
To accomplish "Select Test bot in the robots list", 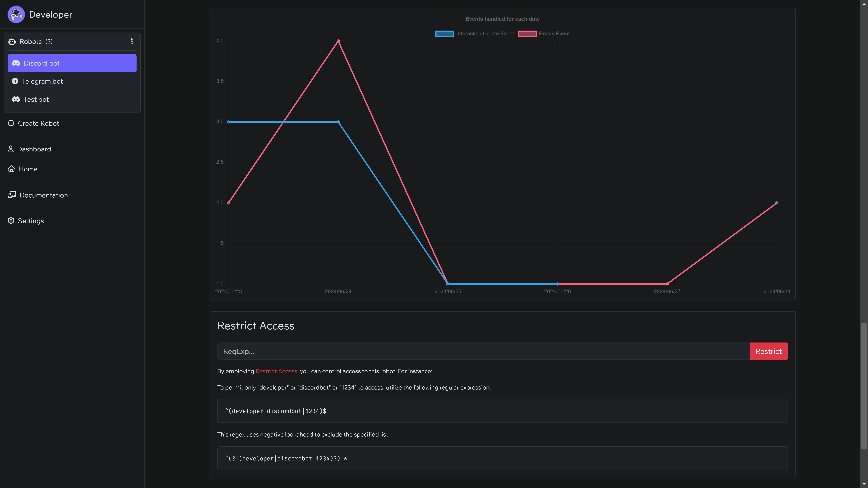I will pos(72,99).
